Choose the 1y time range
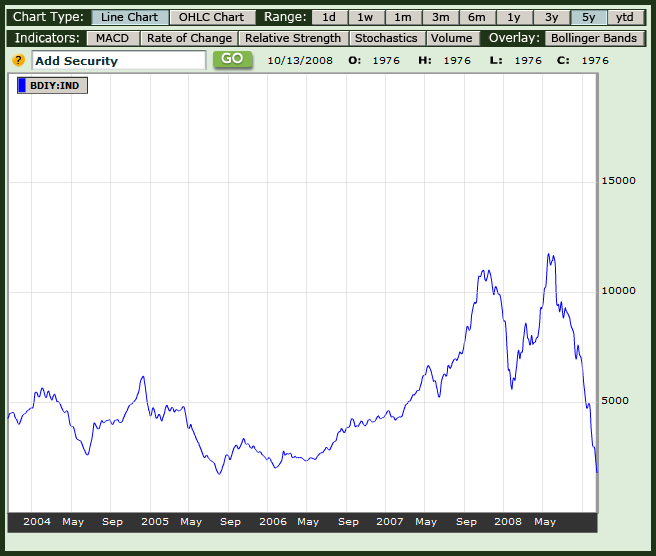Viewport: 656px width, 556px height. tap(514, 17)
